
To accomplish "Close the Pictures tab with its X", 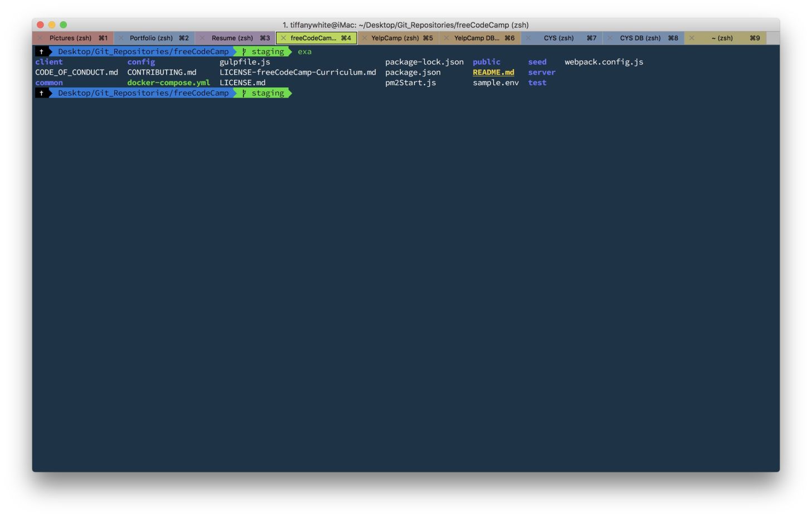I will (40, 38).
